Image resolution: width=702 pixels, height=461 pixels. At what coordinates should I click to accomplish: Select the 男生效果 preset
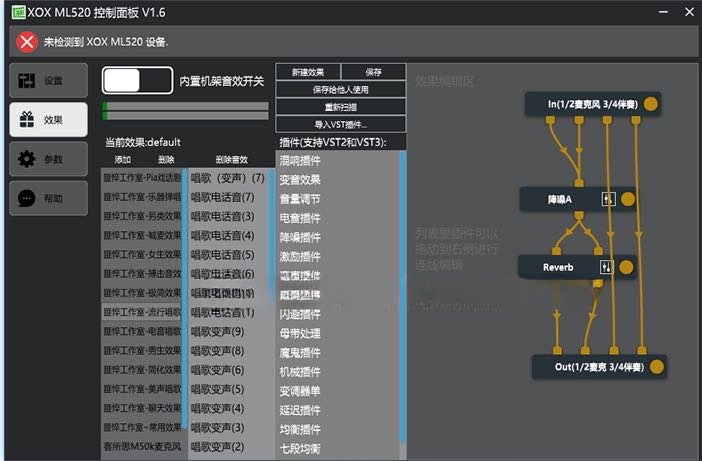(x=142, y=351)
